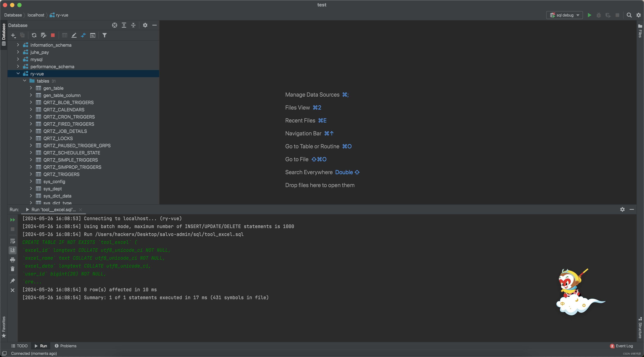This screenshot has width=644, height=357.
Task: Search everywhere using magnifier icon
Action: pos(629,15)
